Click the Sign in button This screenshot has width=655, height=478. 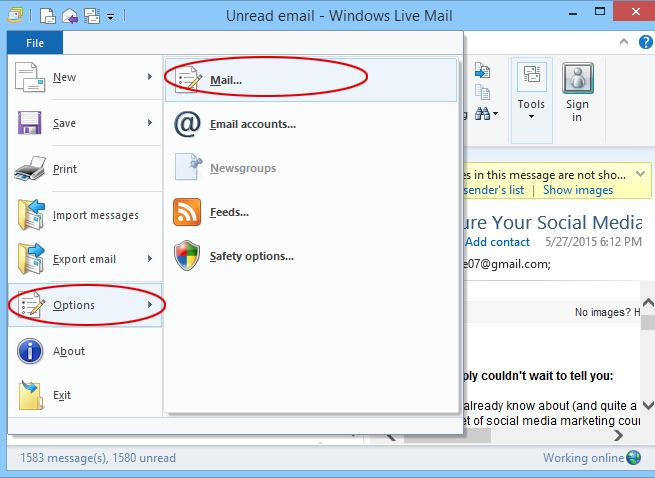(577, 93)
